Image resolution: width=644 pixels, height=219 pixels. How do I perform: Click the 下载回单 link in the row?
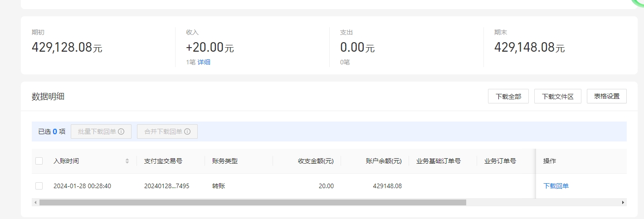[556, 186]
